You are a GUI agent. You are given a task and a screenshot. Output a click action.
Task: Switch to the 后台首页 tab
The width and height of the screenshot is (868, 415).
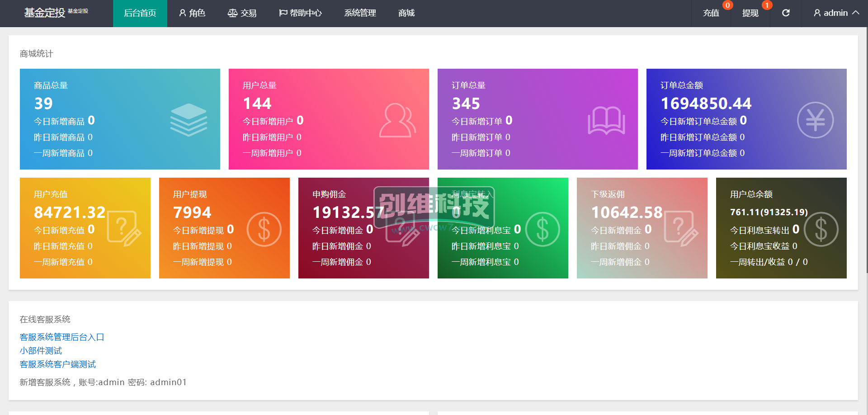coord(140,13)
